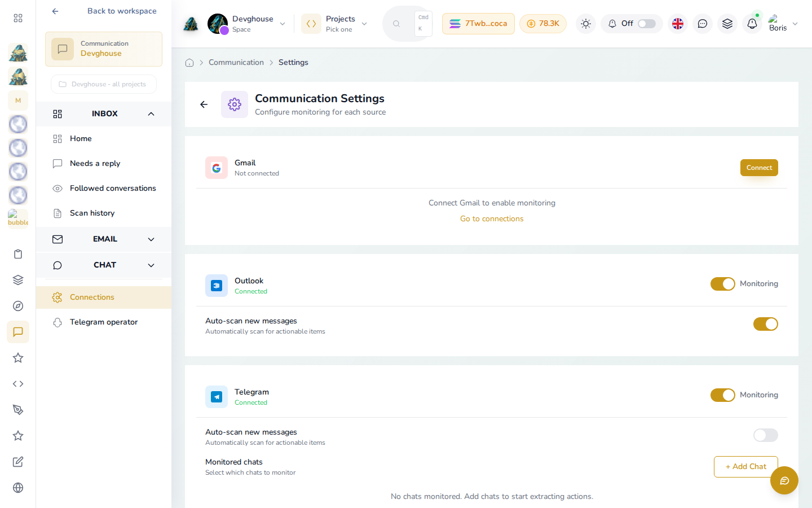Open the edit note icon in left rail
812x508 pixels.
pyautogui.click(x=18, y=462)
